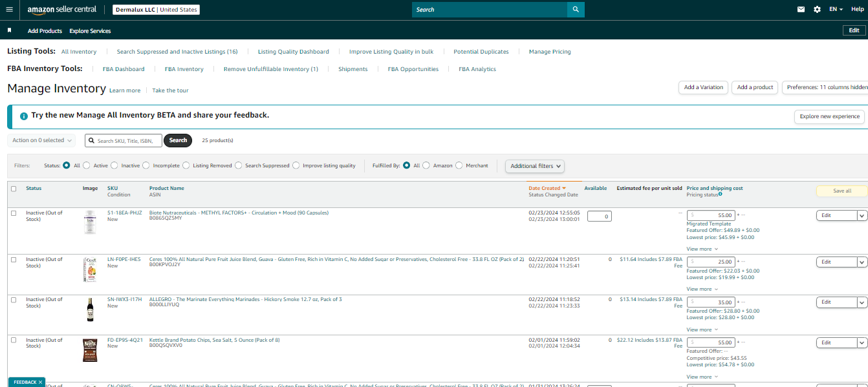Select the Inactive status filter

pos(114,165)
